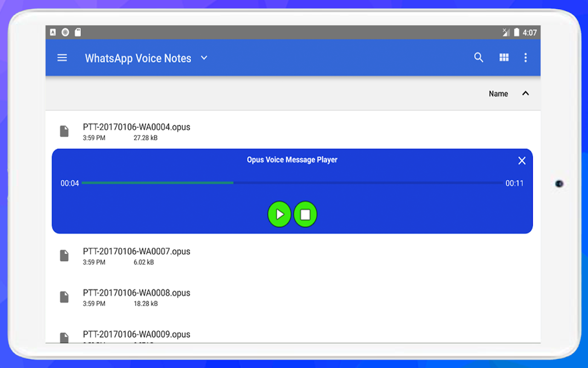Select file icon of WA0008.opus
The width and height of the screenshot is (588, 368).
click(x=64, y=297)
